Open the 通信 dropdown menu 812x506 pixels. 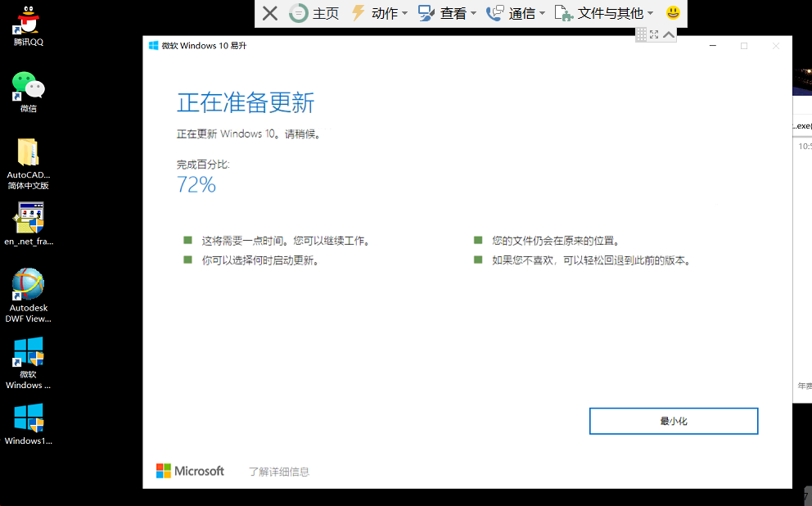[516, 13]
